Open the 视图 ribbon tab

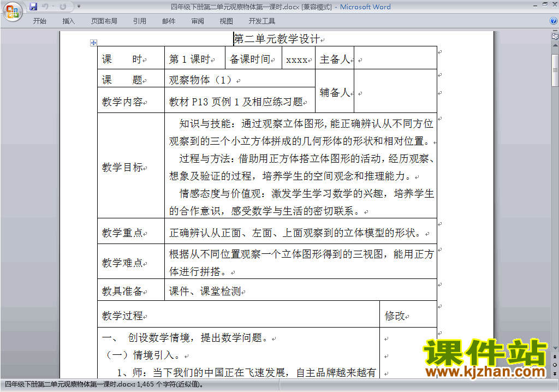pyautogui.click(x=226, y=21)
